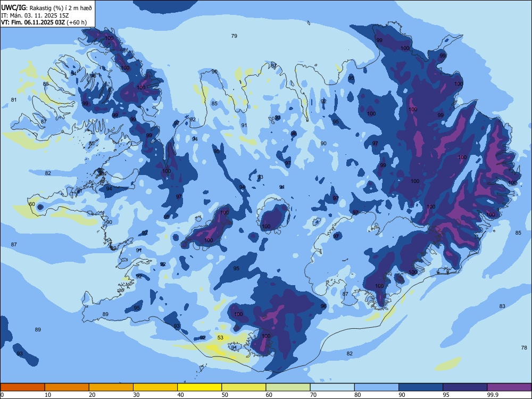Click the bright yellow 40–50 legend swatch

tap(199, 387)
